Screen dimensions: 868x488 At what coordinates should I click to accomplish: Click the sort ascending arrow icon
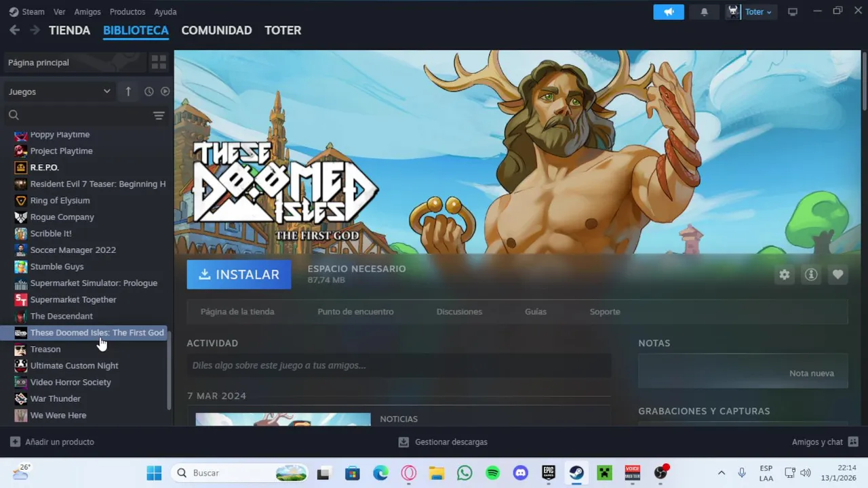click(x=128, y=91)
